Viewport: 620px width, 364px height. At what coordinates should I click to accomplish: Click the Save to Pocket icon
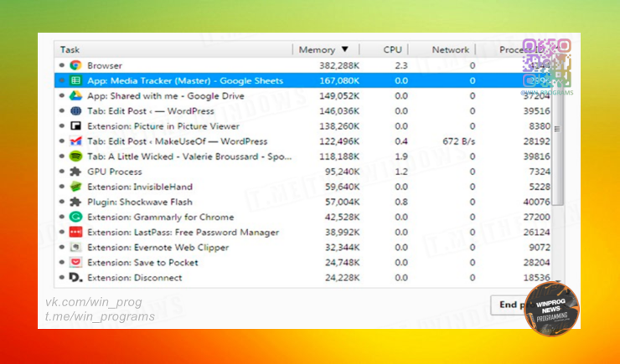pos(75,262)
